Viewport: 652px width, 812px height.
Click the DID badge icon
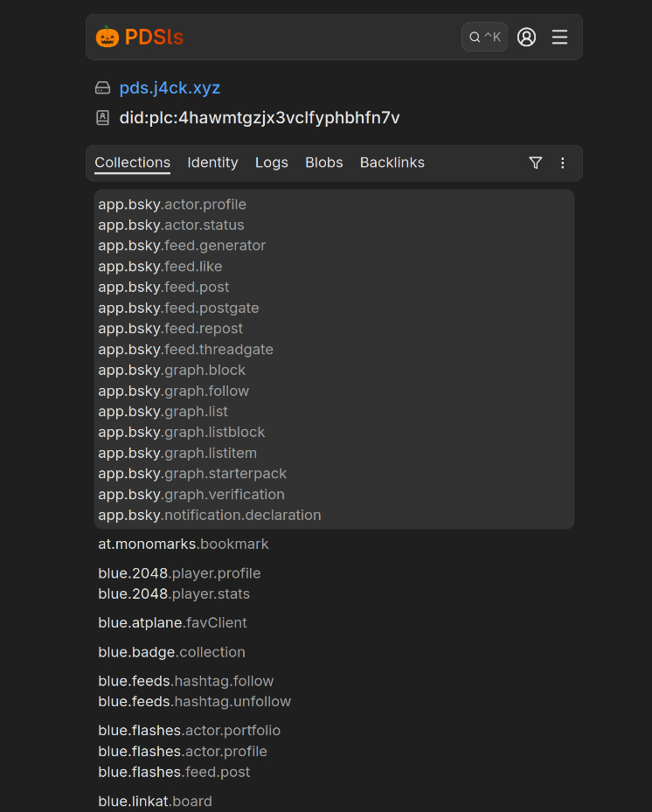(x=103, y=118)
